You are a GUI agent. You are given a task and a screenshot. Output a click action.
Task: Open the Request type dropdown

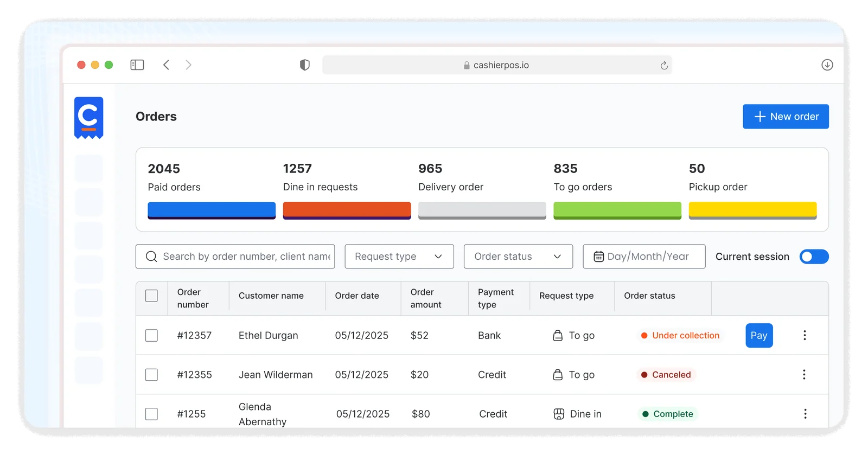click(399, 257)
